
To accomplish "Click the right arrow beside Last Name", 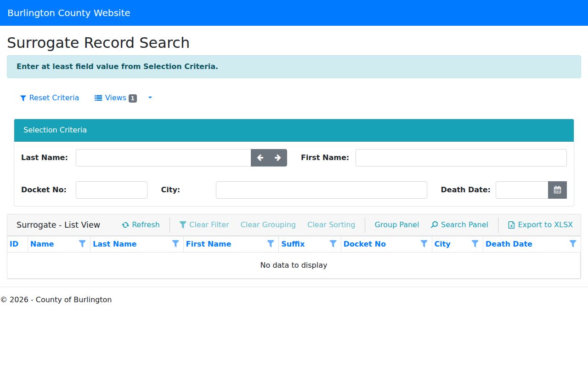I will point(278,158).
